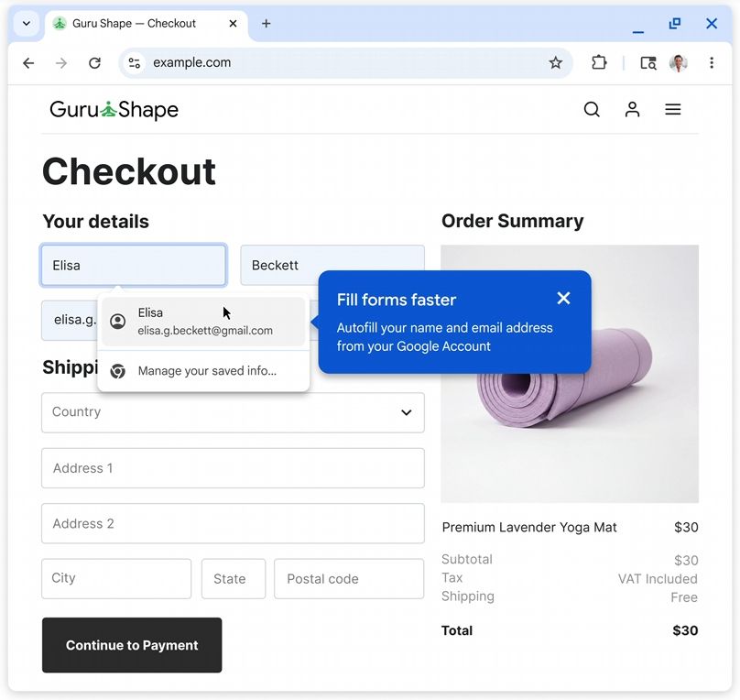Viewport: 740px width, 700px height.
Task: Open the account profile icon on Guru Shape
Action: pyautogui.click(x=632, y=110)
